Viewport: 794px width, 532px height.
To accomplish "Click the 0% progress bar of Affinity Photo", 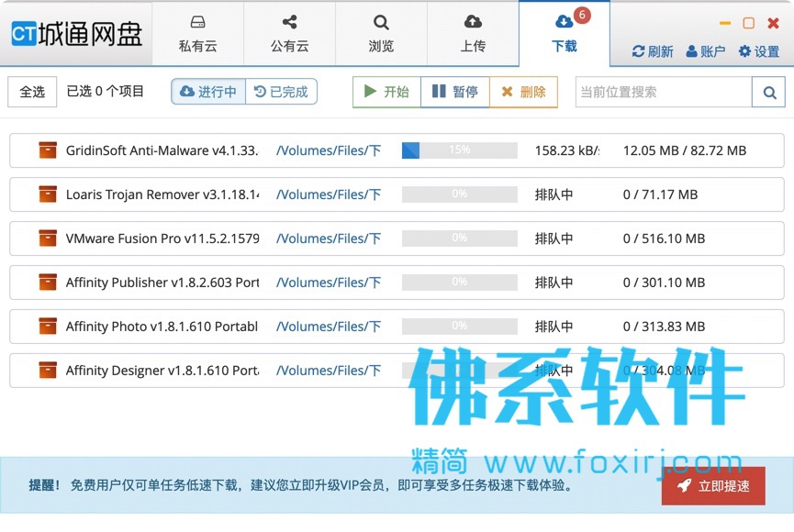I will pos(460,327).
